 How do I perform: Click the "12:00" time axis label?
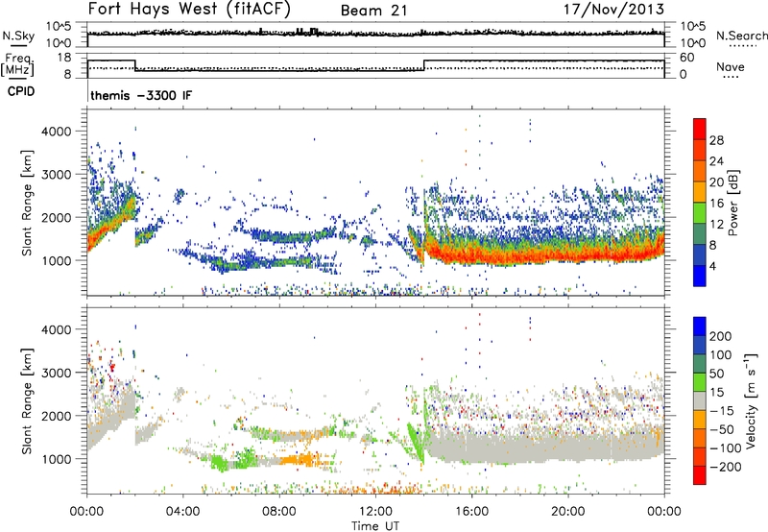[375, 512]
